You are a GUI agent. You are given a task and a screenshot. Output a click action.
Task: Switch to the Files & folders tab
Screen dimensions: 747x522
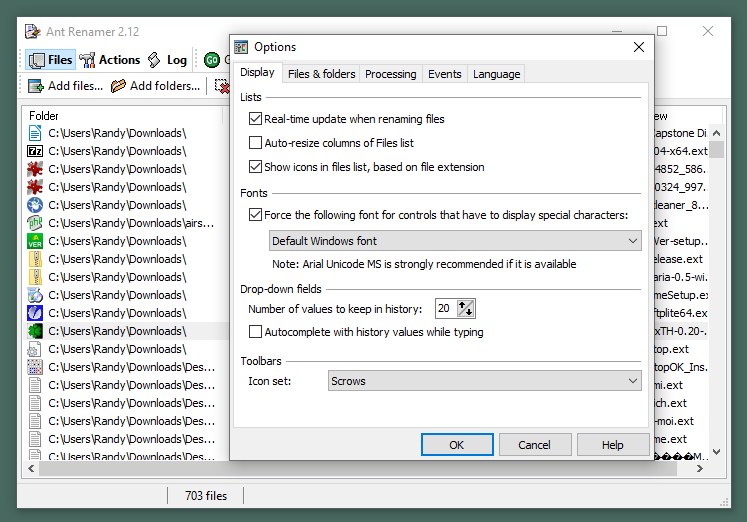pyautogui.click(x=322, y=74)
